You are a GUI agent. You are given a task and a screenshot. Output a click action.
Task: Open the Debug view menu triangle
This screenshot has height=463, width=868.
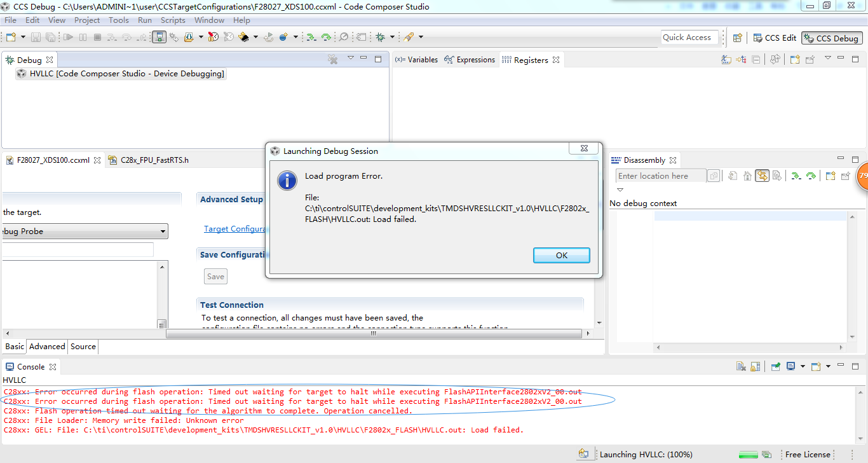(x=350, y=59)
